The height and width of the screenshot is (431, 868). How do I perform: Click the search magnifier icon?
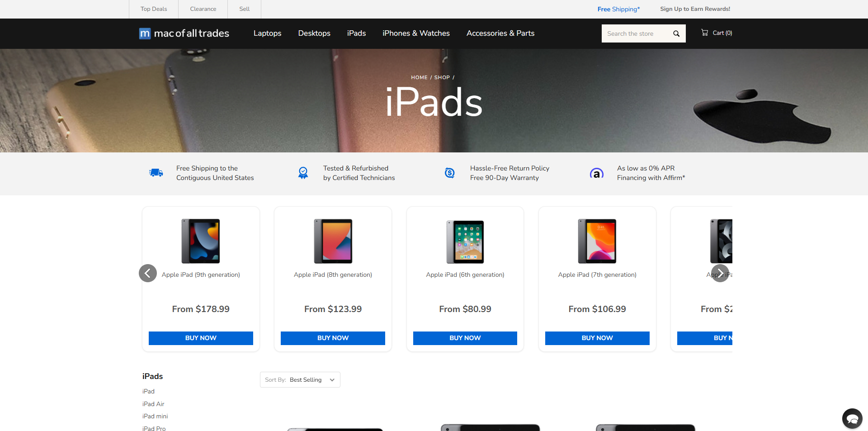tap(676, 33)
